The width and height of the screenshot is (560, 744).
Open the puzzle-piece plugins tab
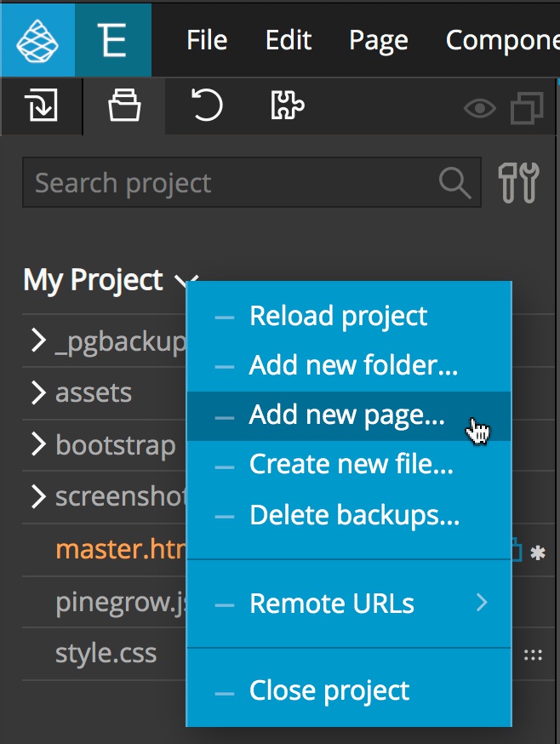click(x=287, y=105)
